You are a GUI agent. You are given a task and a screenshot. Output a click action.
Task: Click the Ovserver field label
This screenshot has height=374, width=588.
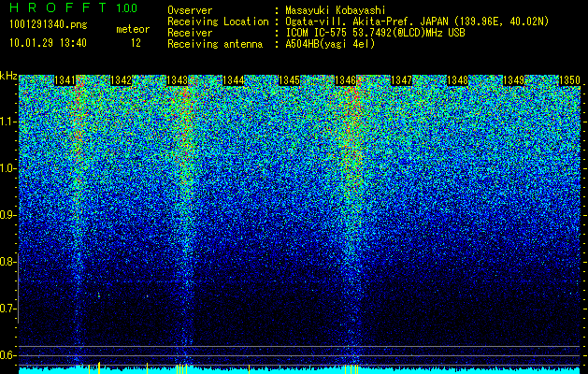coord(190,10)
